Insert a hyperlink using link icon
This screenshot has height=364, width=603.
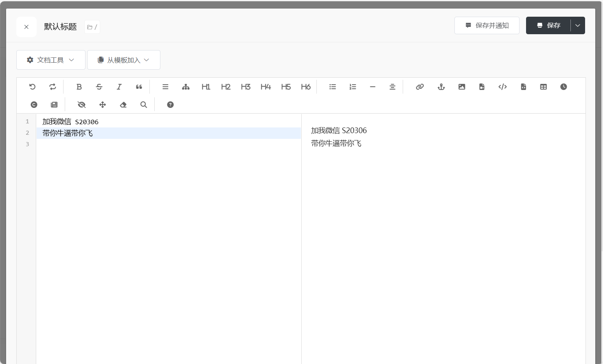click(420, 87)
